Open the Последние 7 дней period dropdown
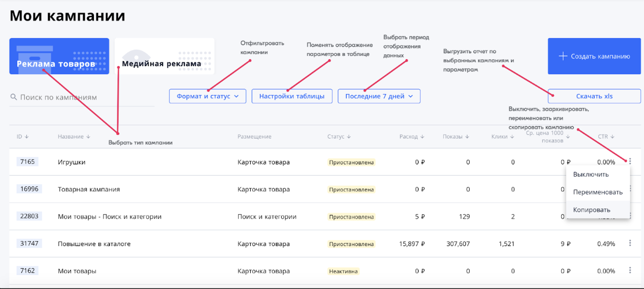This screenshot has width=644, height=289. point(379,96)
